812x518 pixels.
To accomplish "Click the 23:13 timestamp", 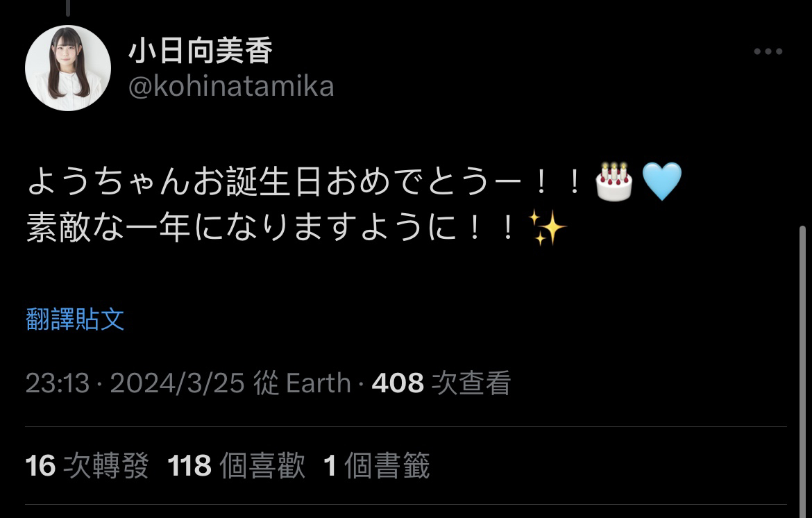I will point(58,383).
